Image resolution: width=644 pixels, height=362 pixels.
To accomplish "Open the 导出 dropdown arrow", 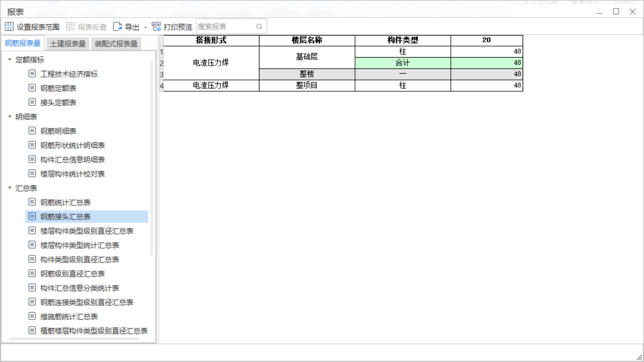I will (146, 28).
